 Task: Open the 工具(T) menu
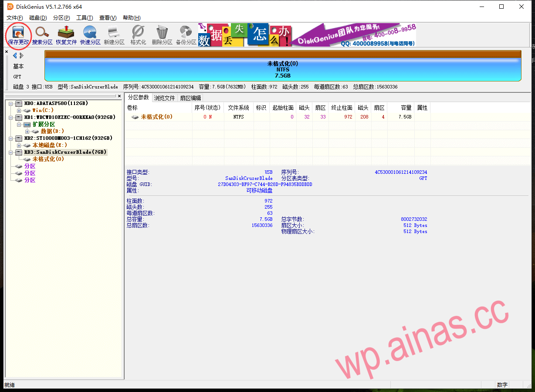[x=85, y=18]
